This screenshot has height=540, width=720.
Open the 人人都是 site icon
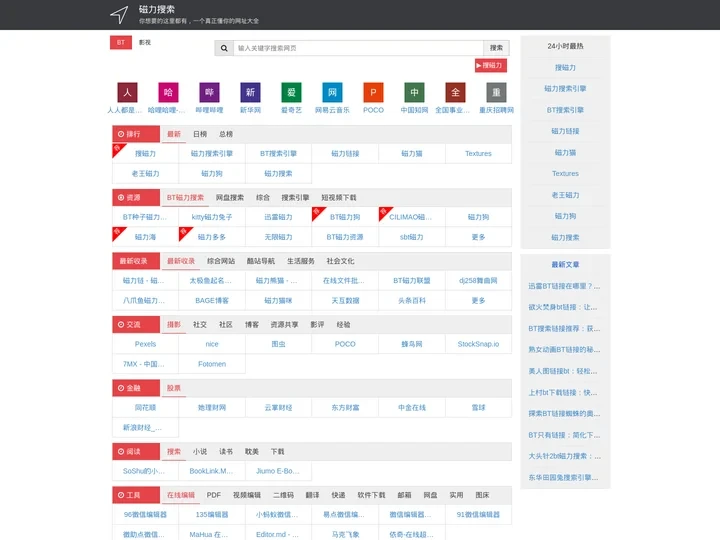[127, 92]
